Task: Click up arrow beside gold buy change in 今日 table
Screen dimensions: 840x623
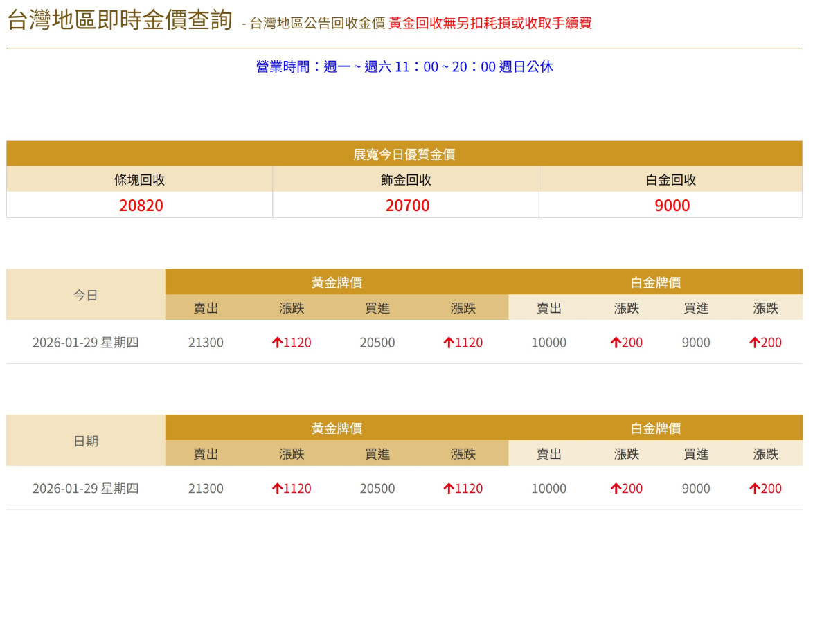Action: click(x=449, y=343)
